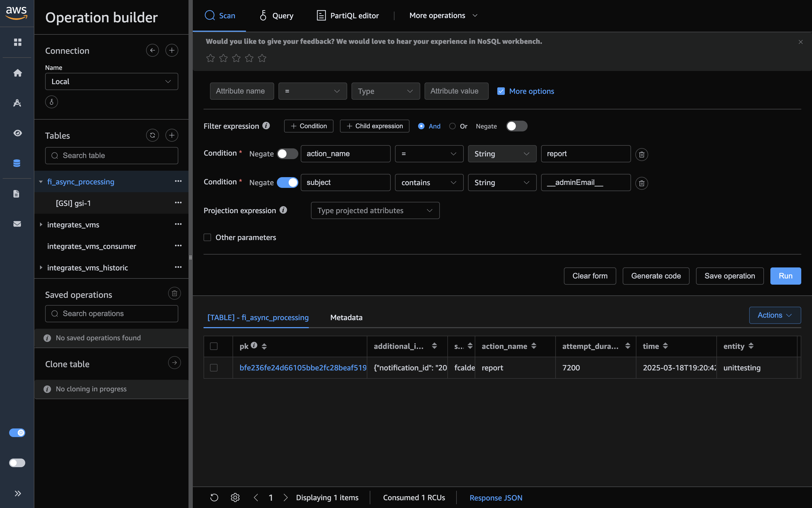Rate feedback with the first star
This screenshot has width=812, height=508.
[x=210, y=59]
